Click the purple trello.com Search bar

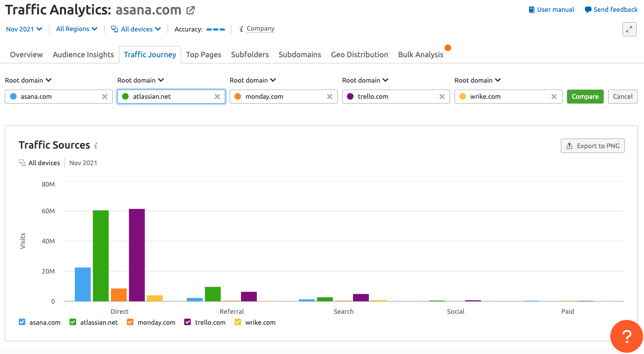[361, 298]
